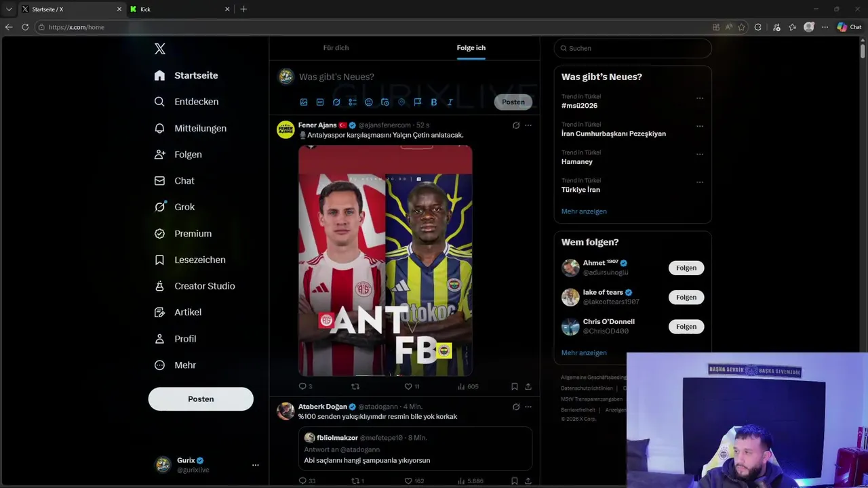The height and width of the screenshot is (488, 868).
Task: Follow Chris O'Donnell account
Action: (686, 327)
